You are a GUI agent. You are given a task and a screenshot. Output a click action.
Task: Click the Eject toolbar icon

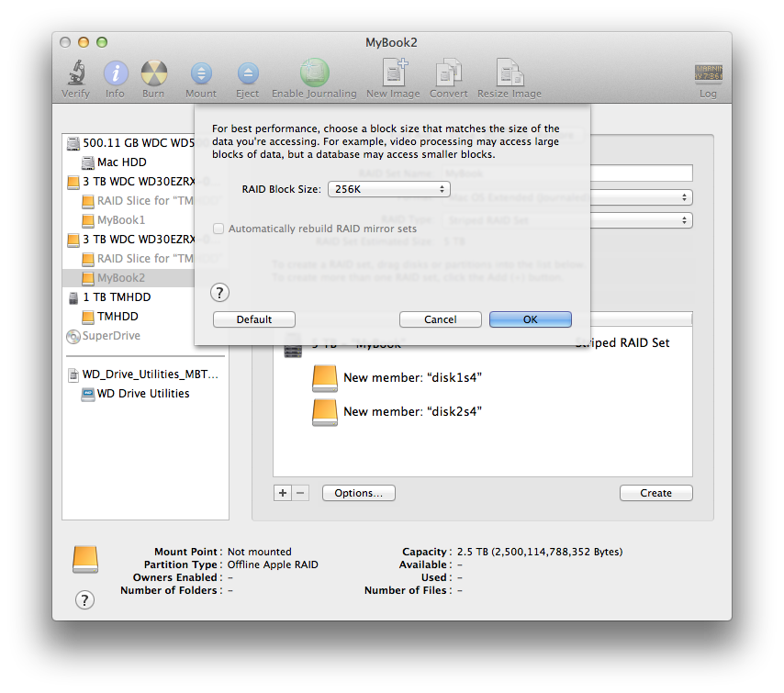(x=248, y=73)
